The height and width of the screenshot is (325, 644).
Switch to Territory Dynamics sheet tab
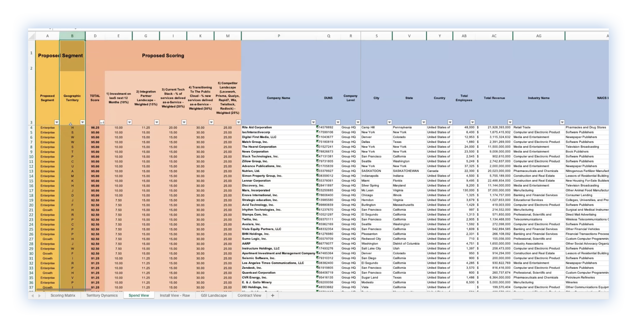pos(102,296)
